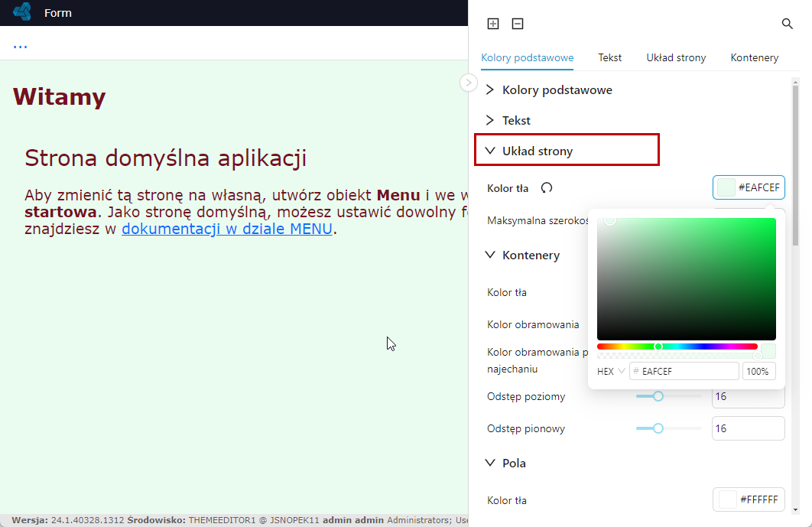Screen dimensions: 812x527
Task: Click the Odstęp poziomy slider
Action: click(669, 396)
